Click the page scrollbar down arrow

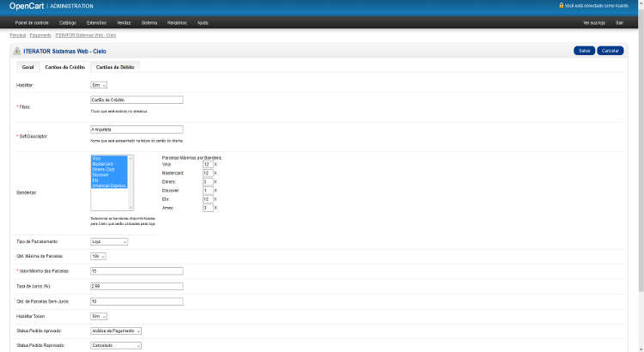coord(641,349)
